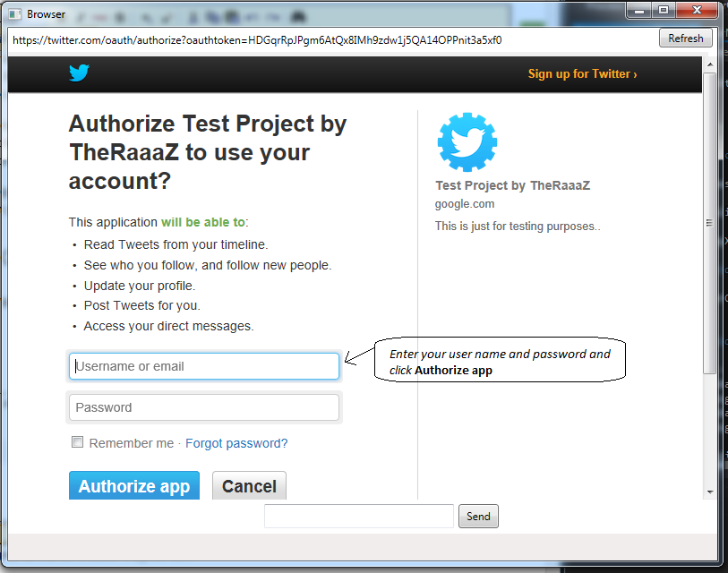728x573 pixels.
Task: Click the Send button
Action: tap(478, 517)
